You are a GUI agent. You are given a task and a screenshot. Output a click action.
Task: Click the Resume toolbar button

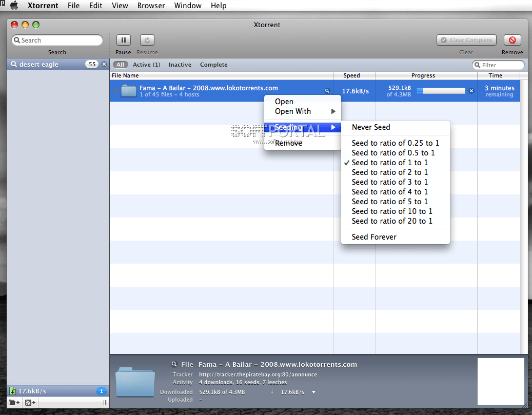coord(147,40)
